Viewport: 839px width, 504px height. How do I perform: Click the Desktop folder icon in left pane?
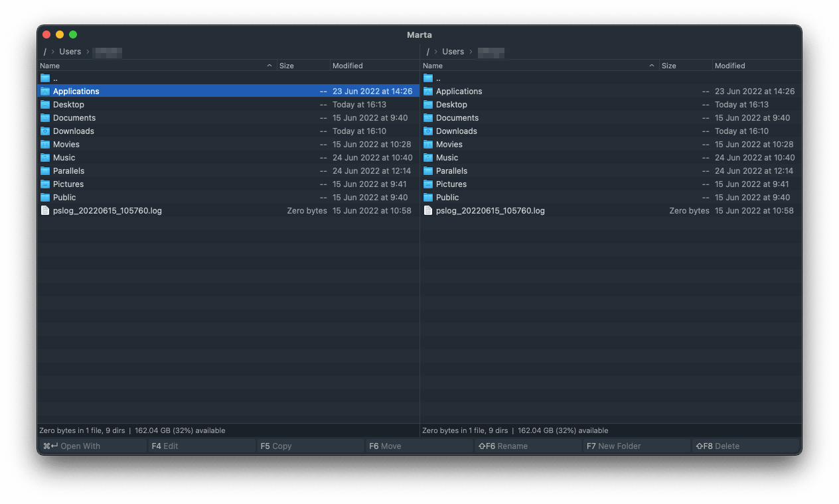[45, 104]
